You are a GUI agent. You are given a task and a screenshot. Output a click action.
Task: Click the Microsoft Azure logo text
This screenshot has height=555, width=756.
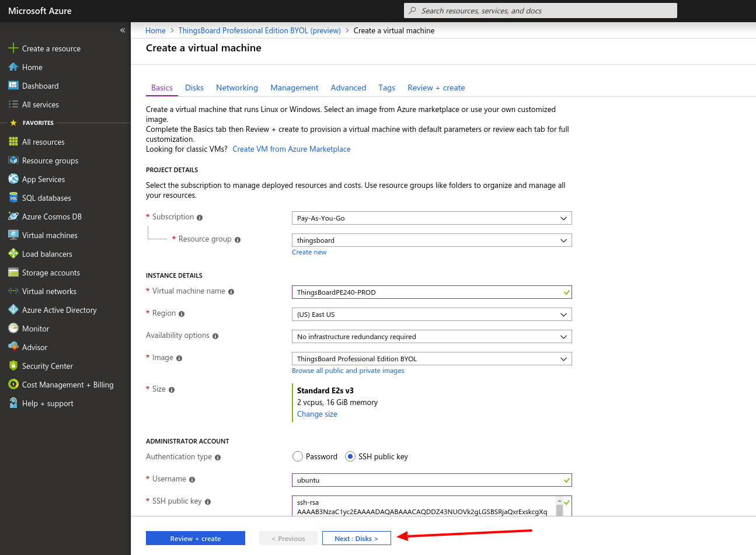(40, 11)
